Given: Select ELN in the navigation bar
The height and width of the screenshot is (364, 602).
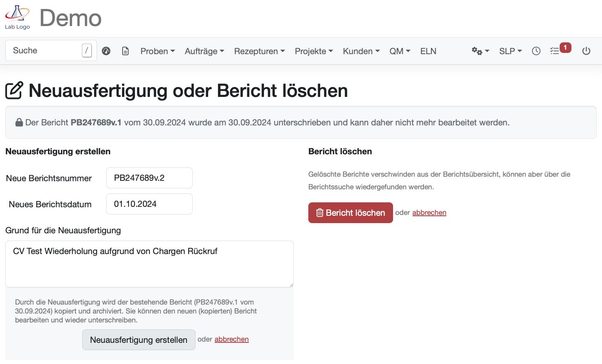Looking at the screenshot, I should pyautogui.click(x=428, y=50).
